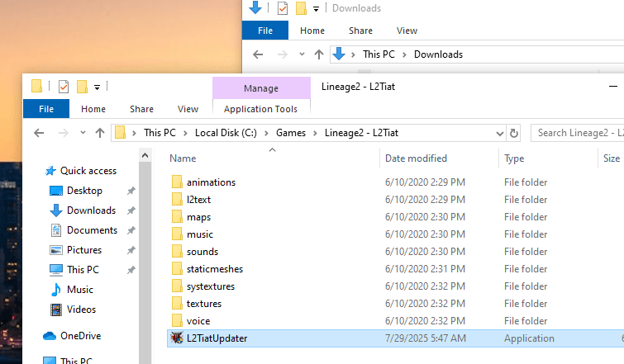
Task: Open the animations folder
Action: coord(211,182)
